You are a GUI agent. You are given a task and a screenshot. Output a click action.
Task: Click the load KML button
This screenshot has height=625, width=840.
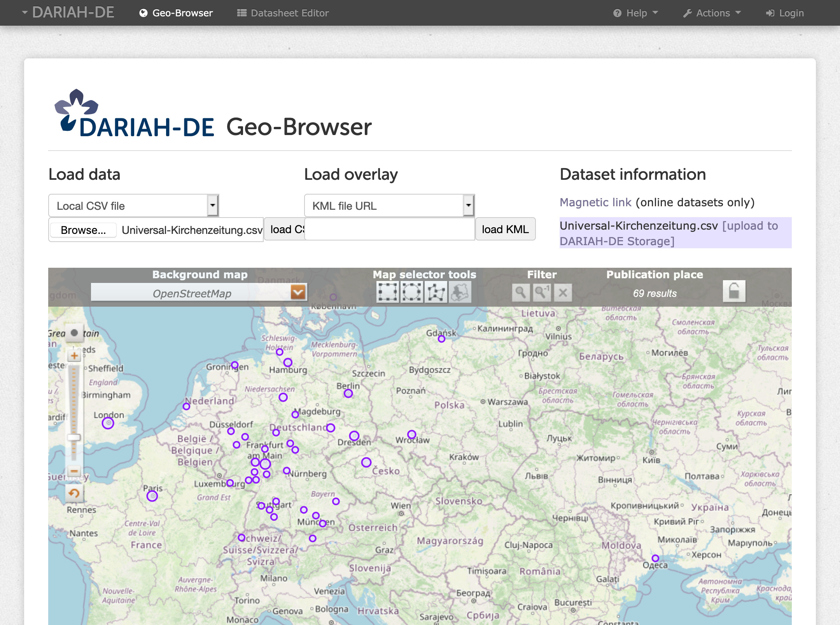click(505, 229)
